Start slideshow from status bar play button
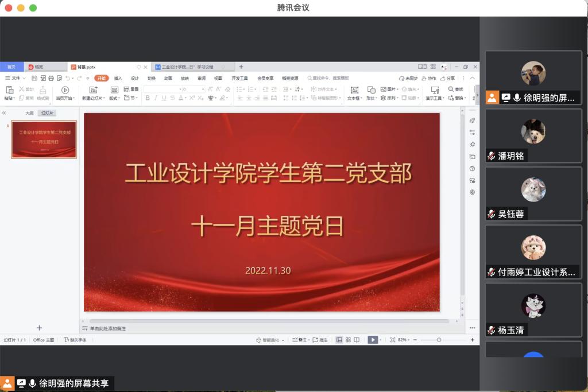 [373, 340]
